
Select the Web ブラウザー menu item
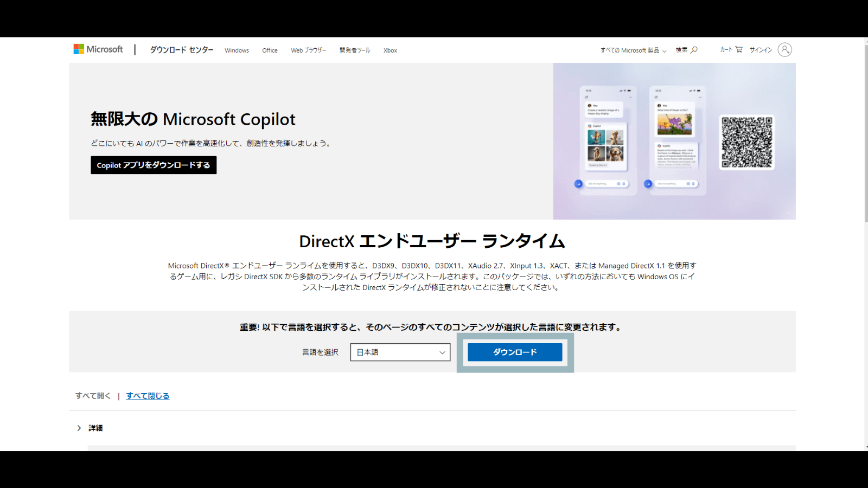(x=308, y=50)
